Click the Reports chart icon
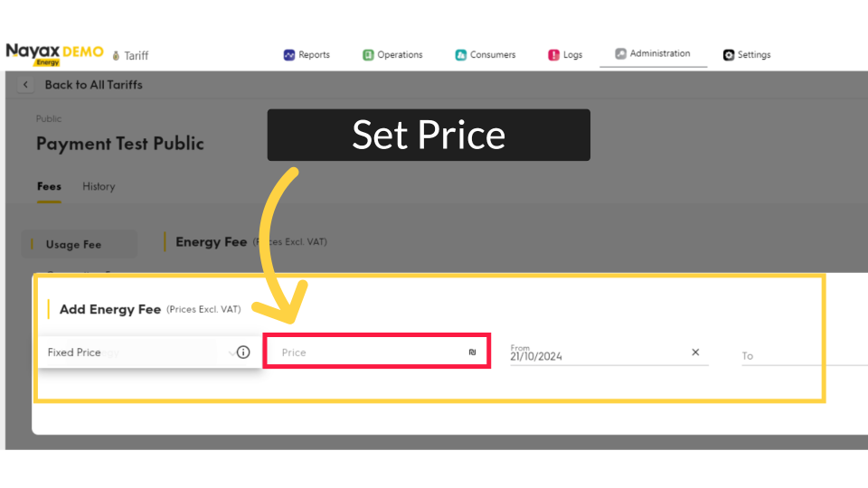This screenshot has width=868, height=488. pyautogui.click(x=289, y=55)
